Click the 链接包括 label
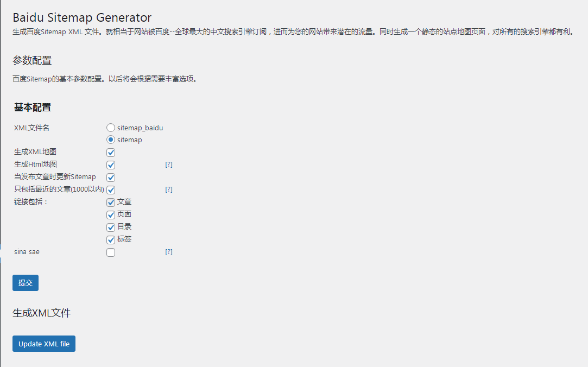Viewport: 588px width, 367px height. click(31, 201)
